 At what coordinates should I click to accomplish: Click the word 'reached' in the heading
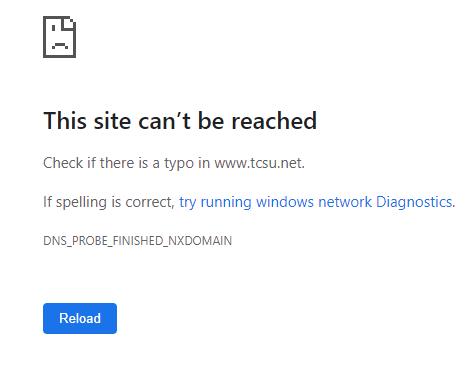click(274, 120)
